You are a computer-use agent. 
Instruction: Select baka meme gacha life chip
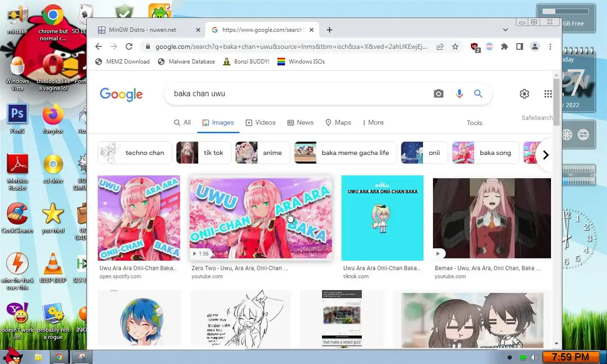(x=345, y=153)
